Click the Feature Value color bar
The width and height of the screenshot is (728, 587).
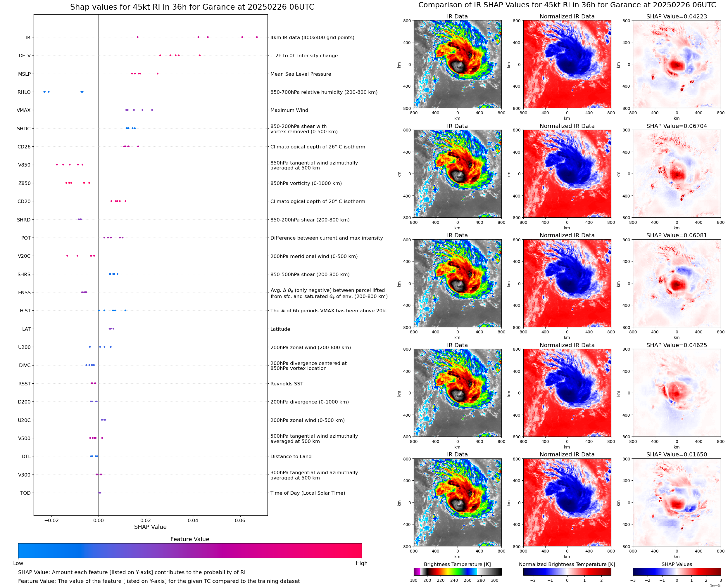click(x=190, y=550)
